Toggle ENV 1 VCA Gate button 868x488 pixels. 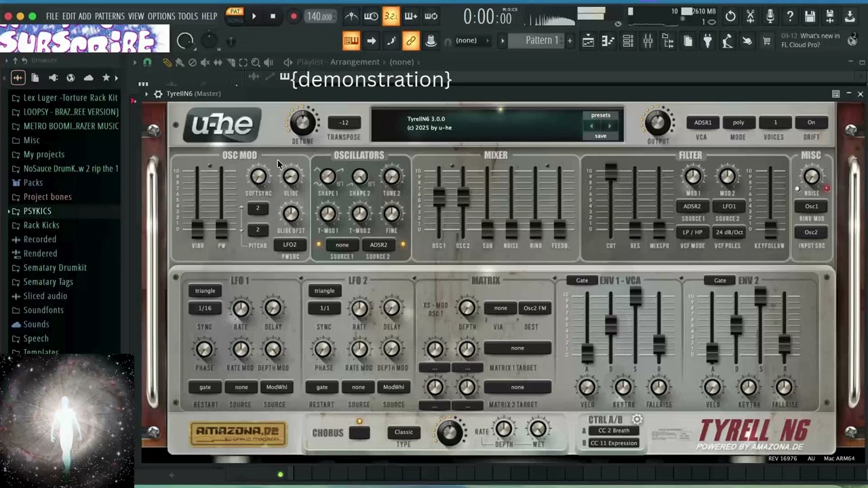[x=582, y=281]
